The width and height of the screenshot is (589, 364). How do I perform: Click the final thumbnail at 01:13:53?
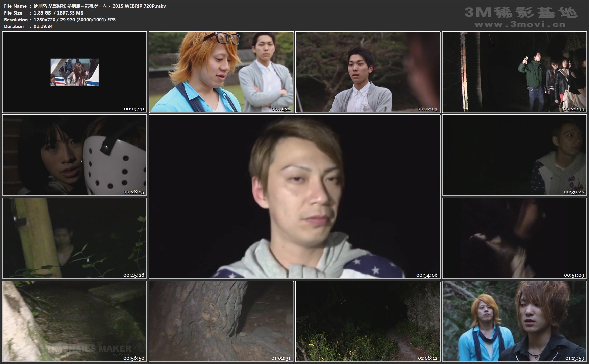(x=514, y=321)
